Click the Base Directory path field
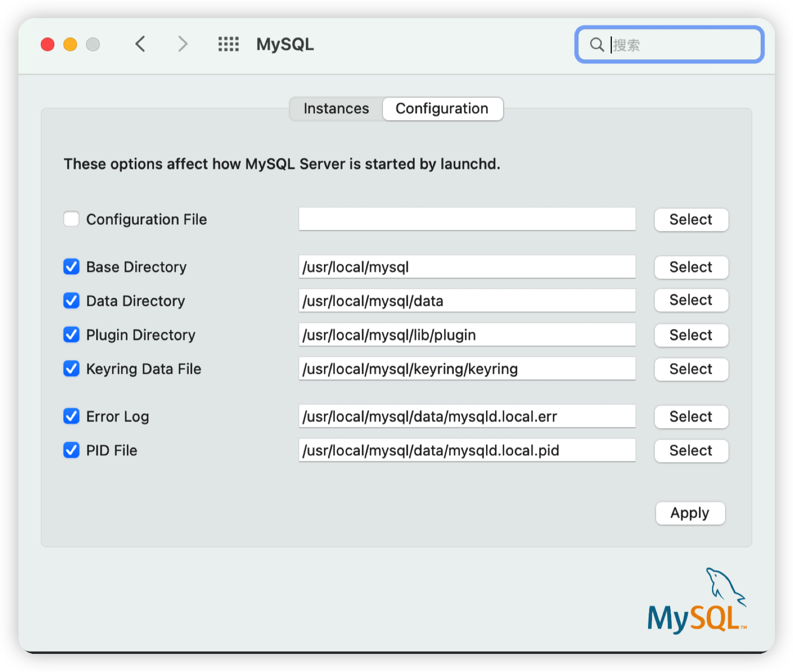Image resolution: width=793 pixels, height=672 pixels. [x=467, y=267]
